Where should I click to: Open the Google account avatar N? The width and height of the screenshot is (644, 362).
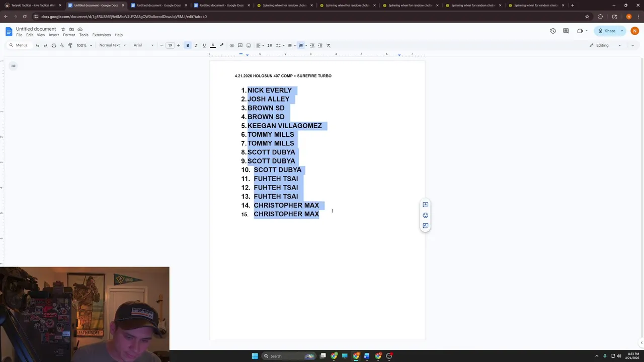coord(635,31)
